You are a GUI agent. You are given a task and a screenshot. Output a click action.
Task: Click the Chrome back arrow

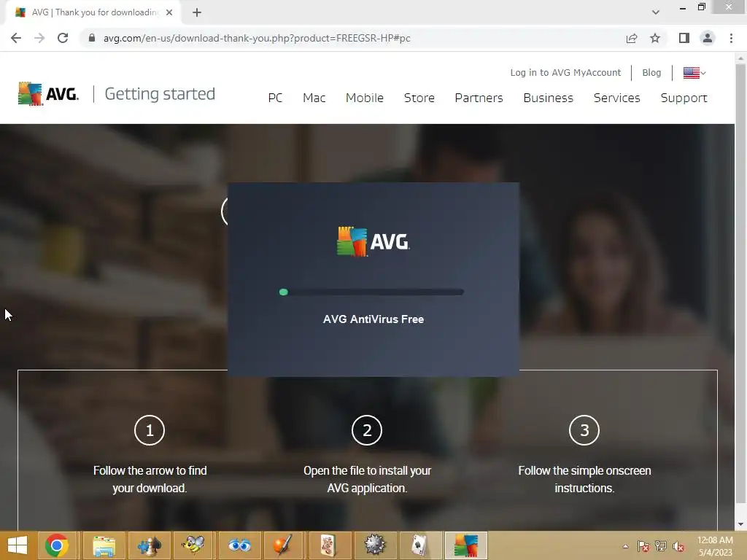[x=16, y=38]
